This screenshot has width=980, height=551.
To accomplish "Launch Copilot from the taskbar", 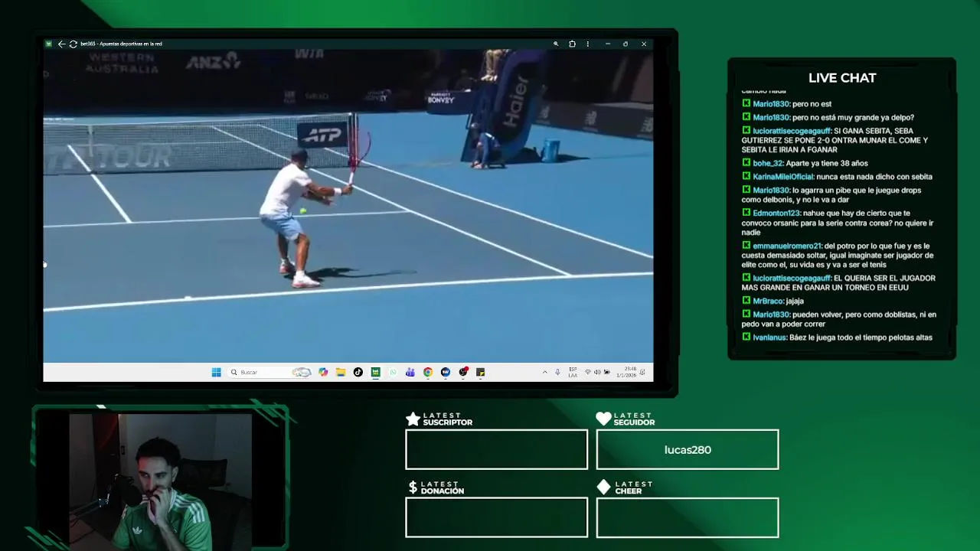I will pyautogui.click(x=323, y=373).
